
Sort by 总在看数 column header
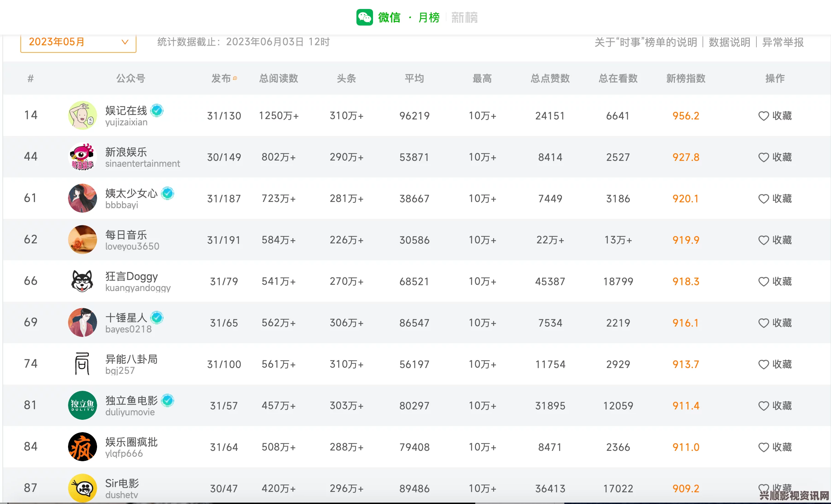tap(618, 78)
